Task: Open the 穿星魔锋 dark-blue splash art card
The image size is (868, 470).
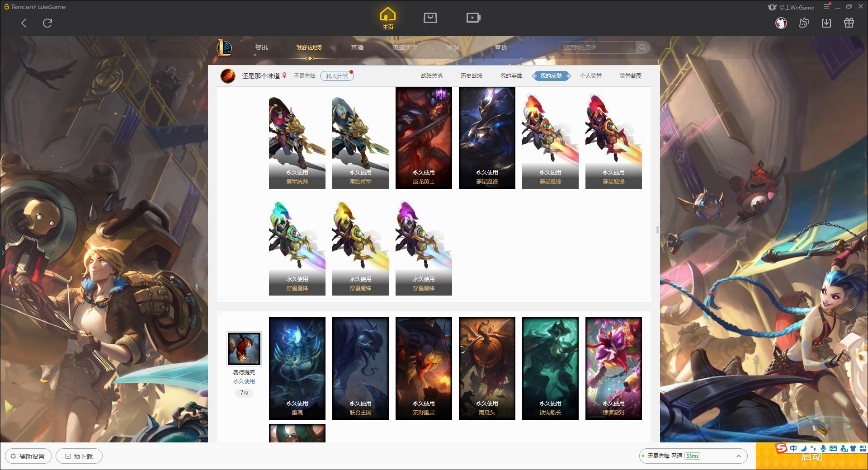Action: [x=487, y=138]
